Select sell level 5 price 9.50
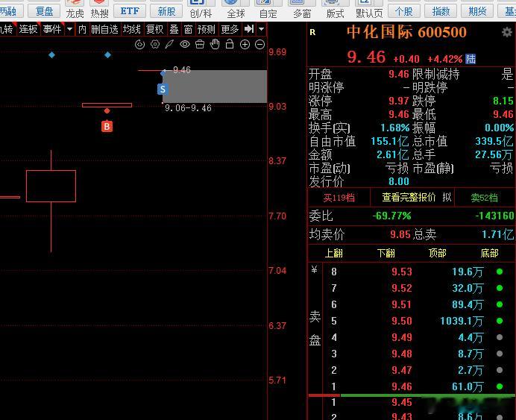Image resolution: width=516 pixels, height=420 pixels. click(x=401, y=321)
